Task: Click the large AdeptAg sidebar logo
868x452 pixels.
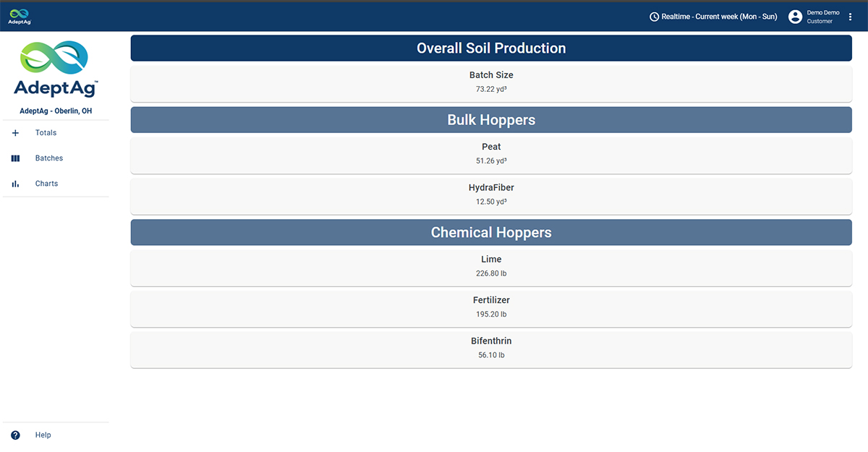Action: click(55, 69)
